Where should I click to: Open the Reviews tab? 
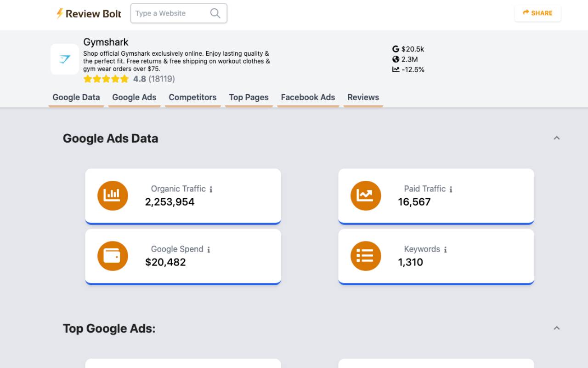[363, 98]
